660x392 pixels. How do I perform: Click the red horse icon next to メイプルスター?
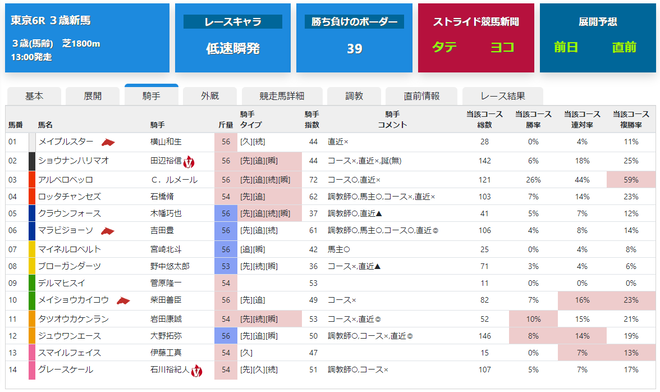coord(108,143)
